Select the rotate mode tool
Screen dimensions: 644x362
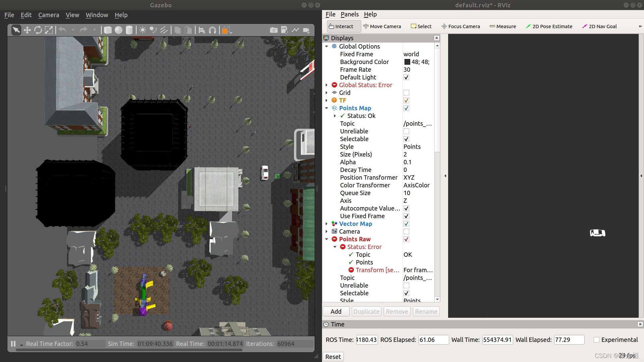pos(38,30)
